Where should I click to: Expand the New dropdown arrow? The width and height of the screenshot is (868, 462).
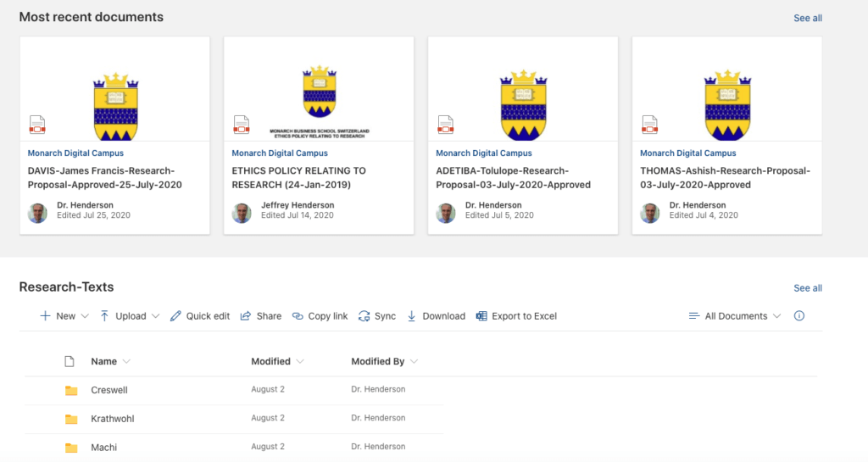click(x=85, y=316)
